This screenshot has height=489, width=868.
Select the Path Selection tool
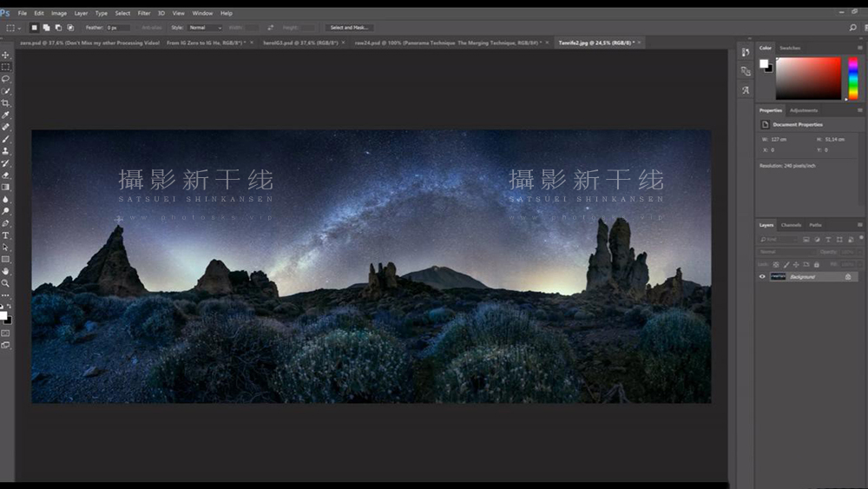pyautogui.click(x=5, y=248)
